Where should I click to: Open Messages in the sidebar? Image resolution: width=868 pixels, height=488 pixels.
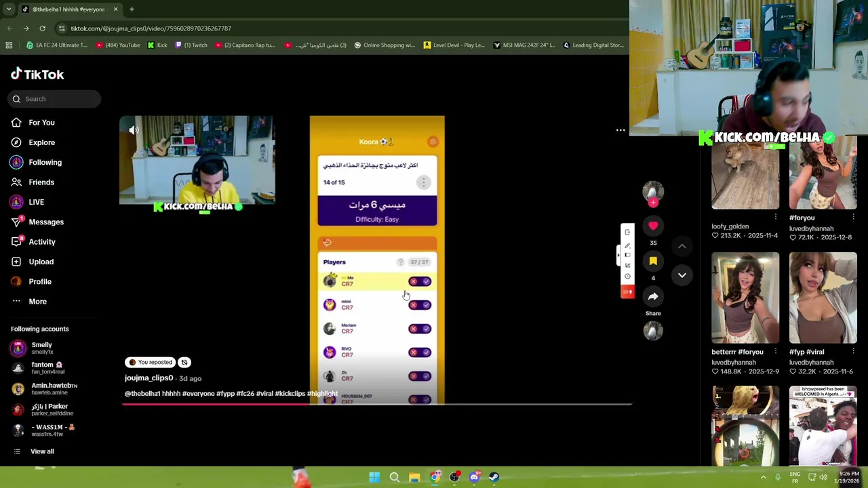coord(37,222)
